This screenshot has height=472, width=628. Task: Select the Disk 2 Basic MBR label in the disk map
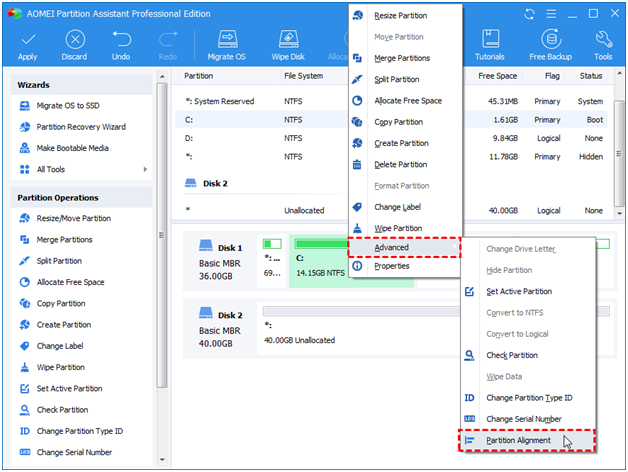pyautogui.click(x=220, y=329)
